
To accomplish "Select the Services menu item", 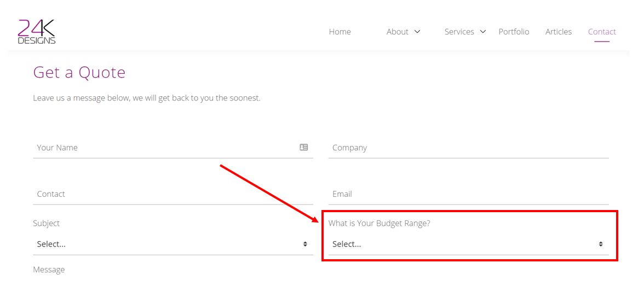I will [459, 32].
